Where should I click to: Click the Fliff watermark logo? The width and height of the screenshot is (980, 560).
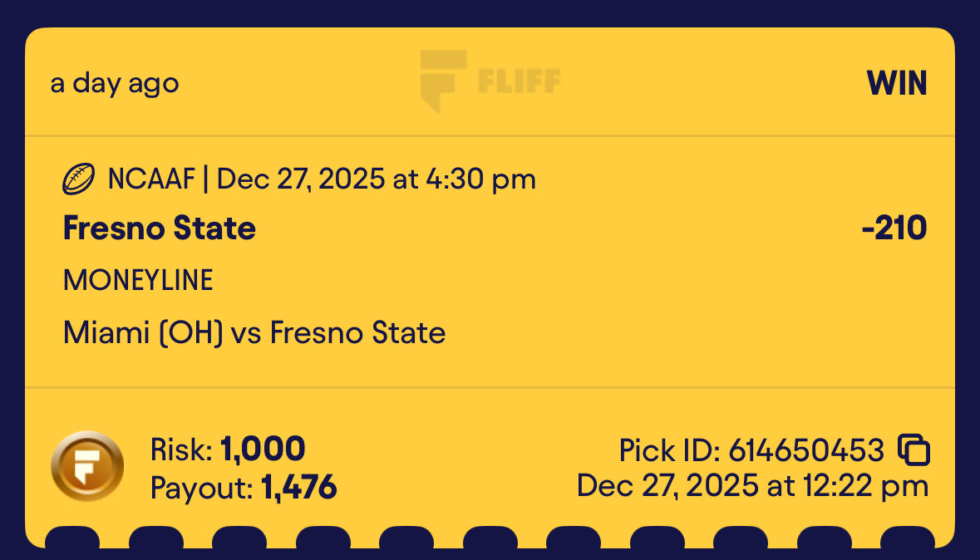[x=490, y=81]
